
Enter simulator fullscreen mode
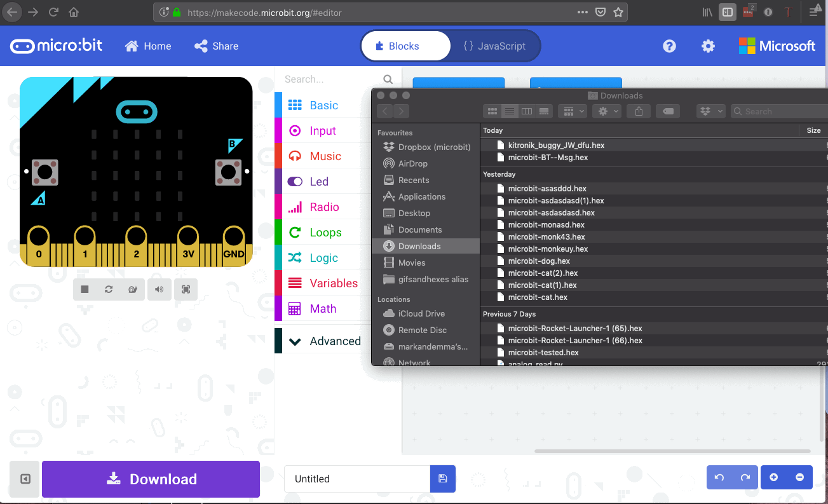click(185, 289)
